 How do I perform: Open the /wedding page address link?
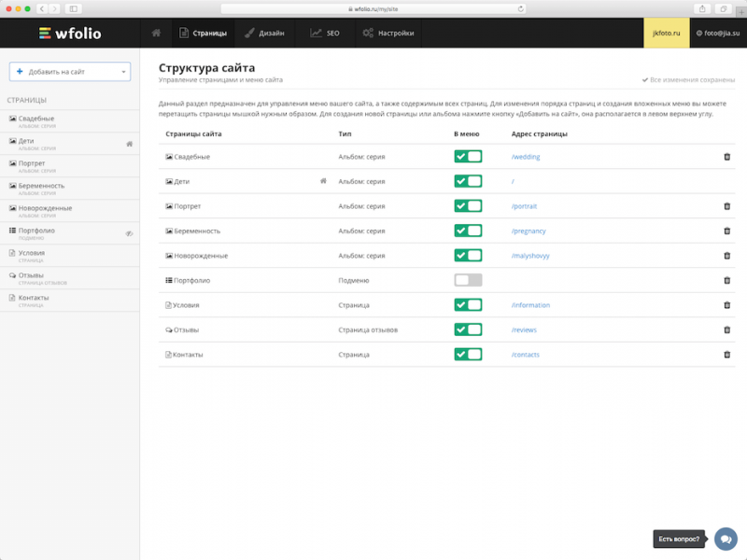click(x=526, y=157)
